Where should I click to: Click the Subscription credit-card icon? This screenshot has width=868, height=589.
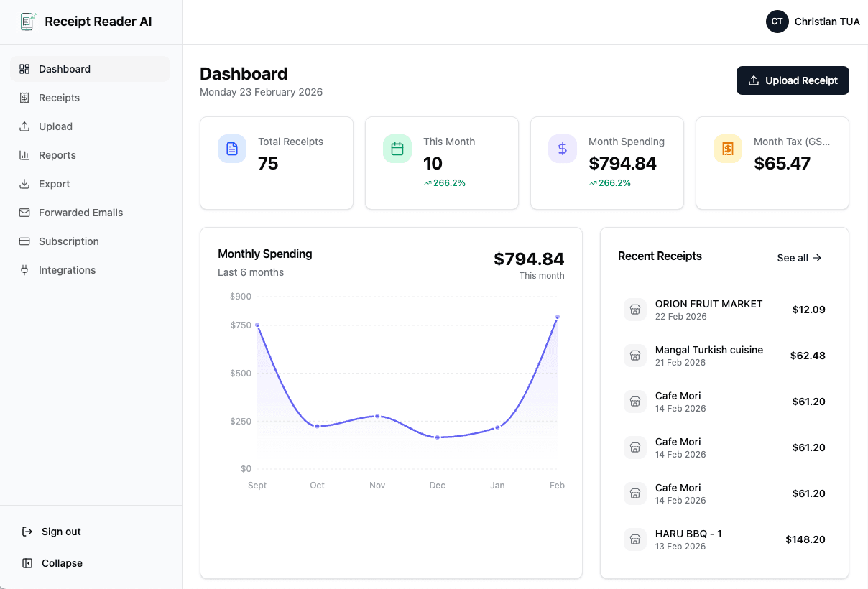[24, 241]
